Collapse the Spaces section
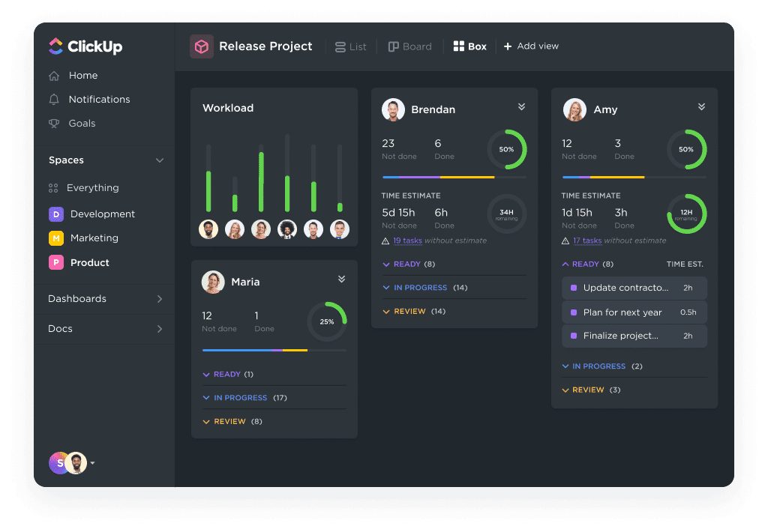The image size is (768, 532). tap(159, 160)
